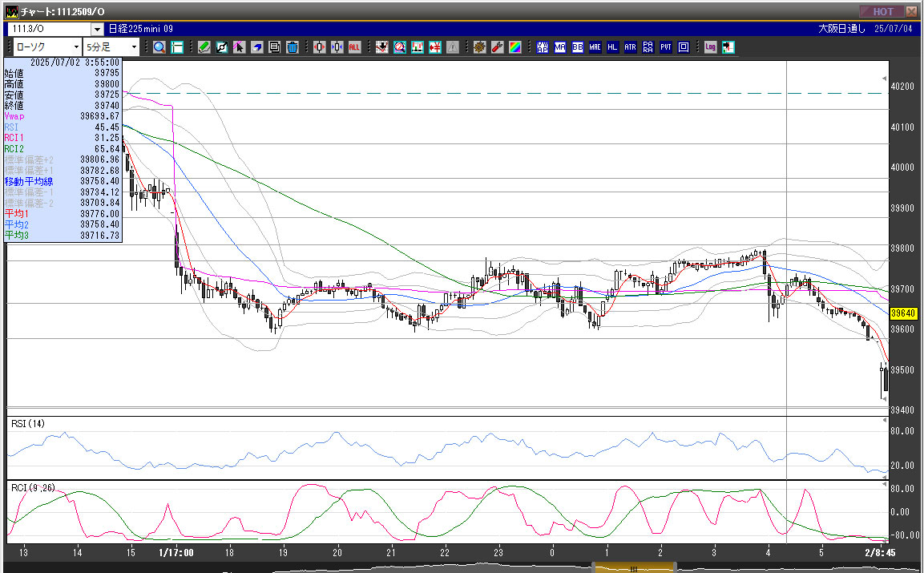
Task: Open the rainbow color palette settings
Action: (515, 47)
